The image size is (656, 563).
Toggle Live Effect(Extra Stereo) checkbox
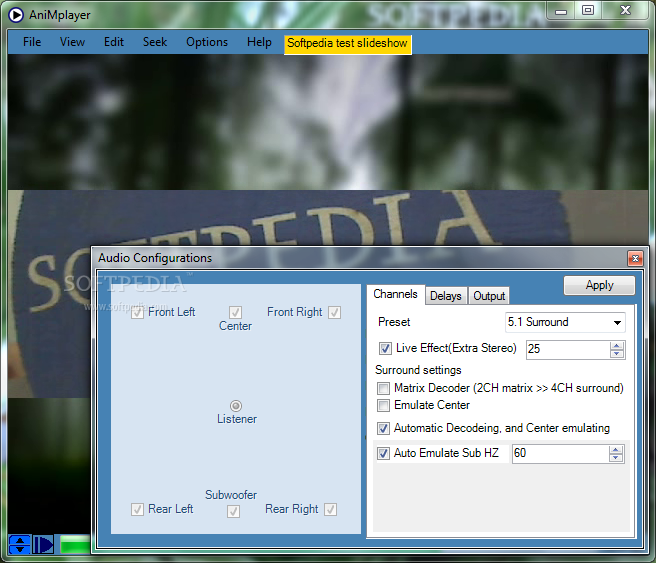click(x=385, y=348)
